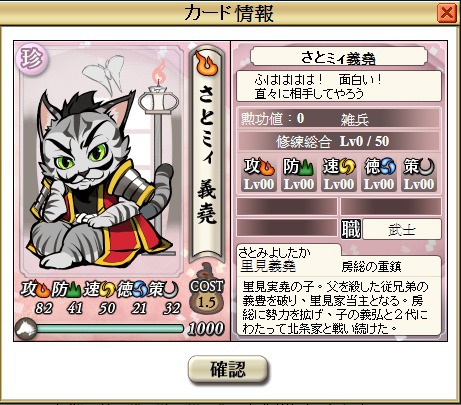This screenshot has width=461, height=405.
Task: Click the さとミィ義堯 name header field
Action: point(339,57)
